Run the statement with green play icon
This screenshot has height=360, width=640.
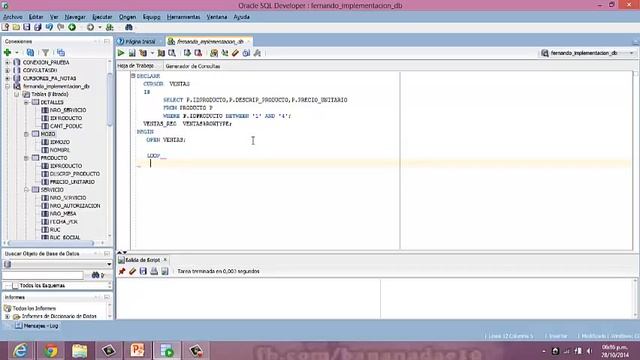pyautogui.click(x=121, y=53)
